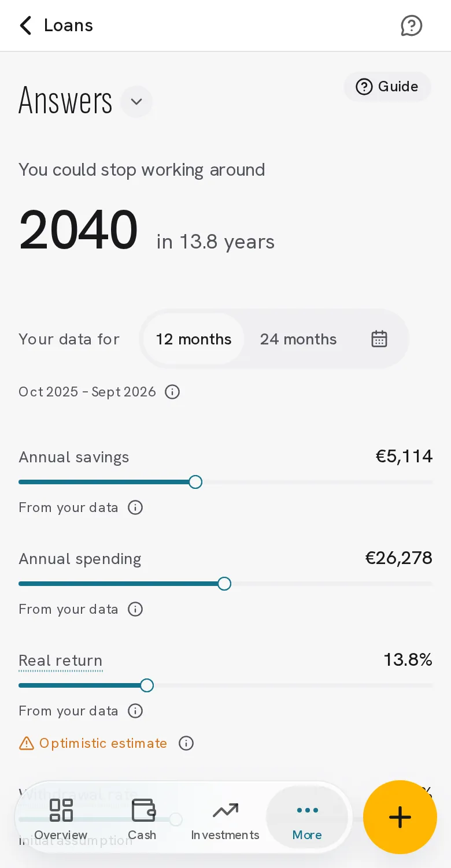Go to the Investments tab

coord(225,818)
